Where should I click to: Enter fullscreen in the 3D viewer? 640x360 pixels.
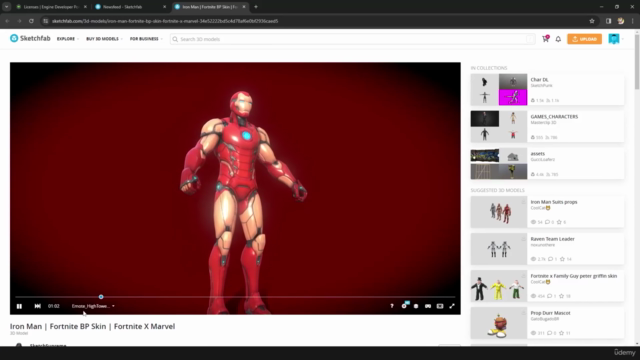[x=452, y=306]
